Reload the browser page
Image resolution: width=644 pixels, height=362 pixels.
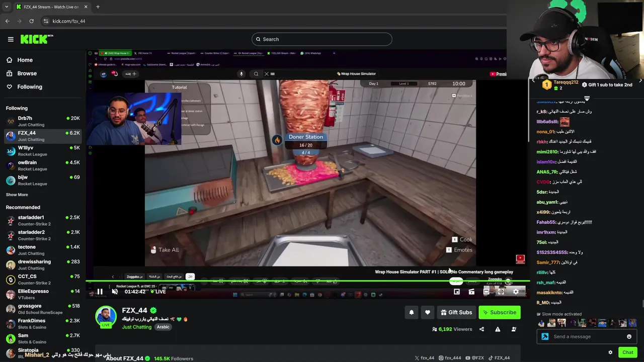point(31,21)
